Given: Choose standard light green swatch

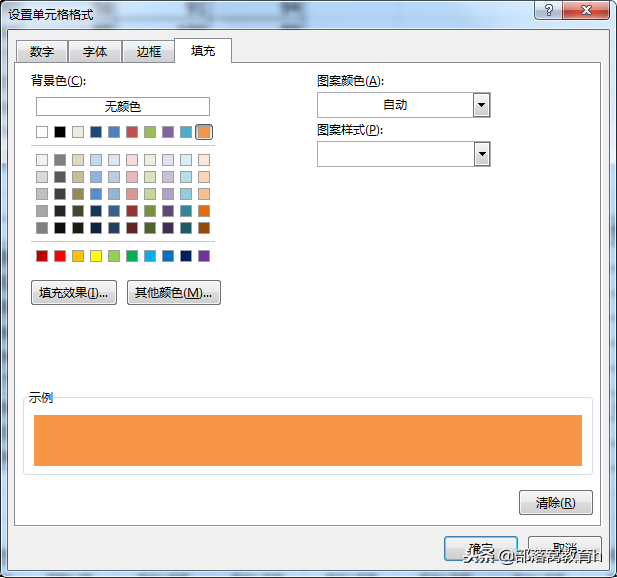Looking at the screenshot, I should (x=114, y=256).
